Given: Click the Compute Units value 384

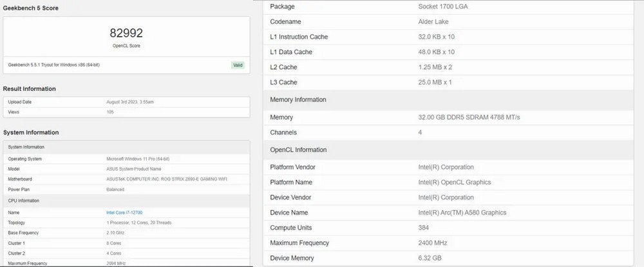Looking at the screenshot, I should pyautogui.click(x=424, y=228).
